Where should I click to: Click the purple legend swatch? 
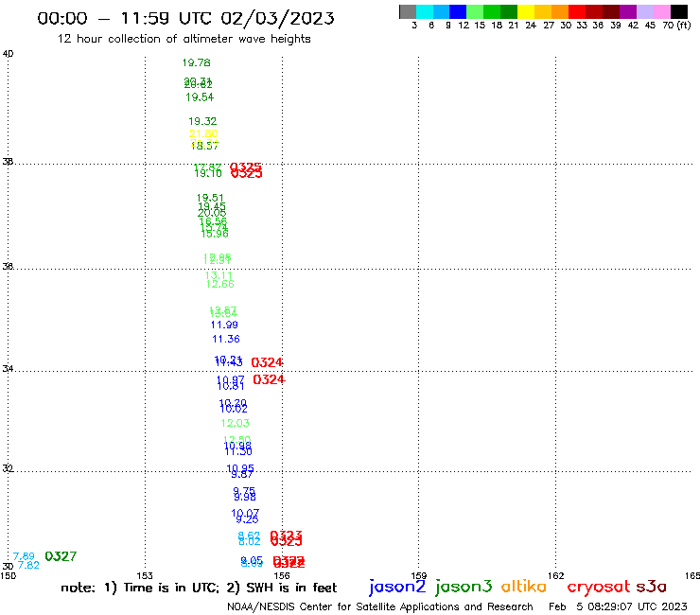628,11
